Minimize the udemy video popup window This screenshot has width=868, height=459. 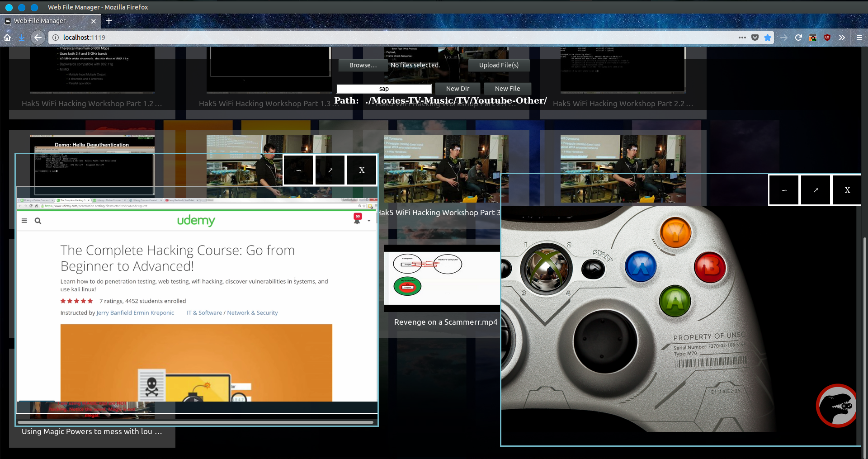pyautogui.click(x=298, y=170)
